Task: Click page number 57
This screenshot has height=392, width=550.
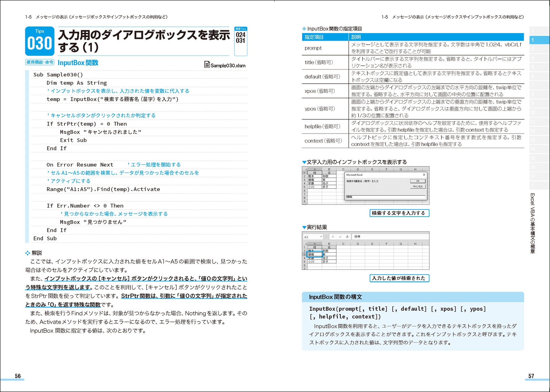Action: tap(531, 376)
